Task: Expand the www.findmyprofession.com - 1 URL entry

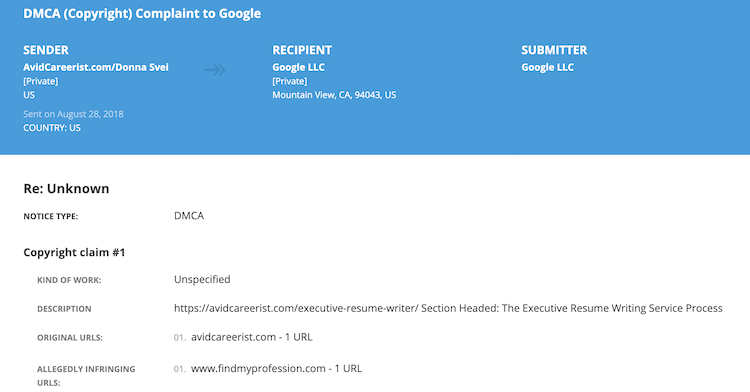Action: [x=276, y=369]
